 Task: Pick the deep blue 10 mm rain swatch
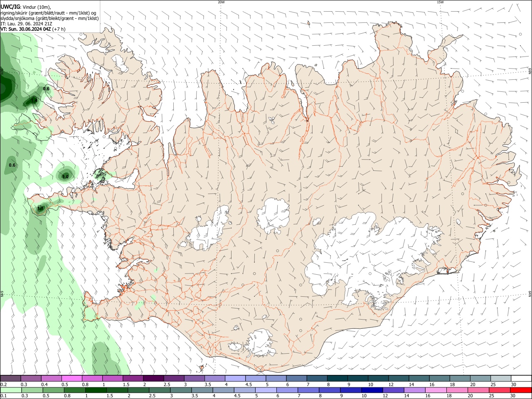pyautogui.click(x=372, y=390)
